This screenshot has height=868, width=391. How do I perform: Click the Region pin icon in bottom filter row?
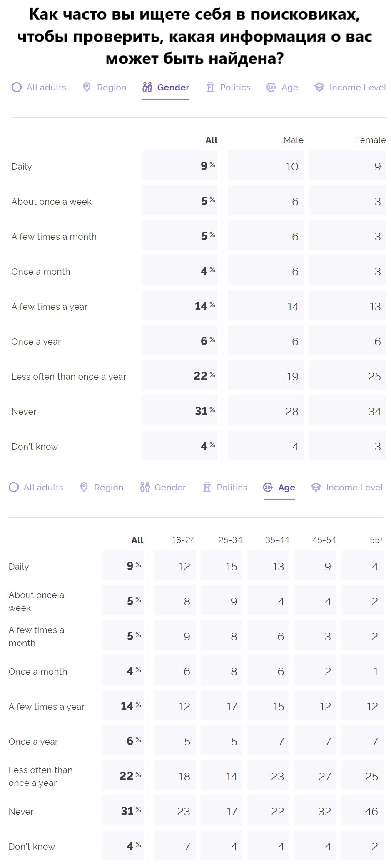pyautogui.click(x=84, y=488)
